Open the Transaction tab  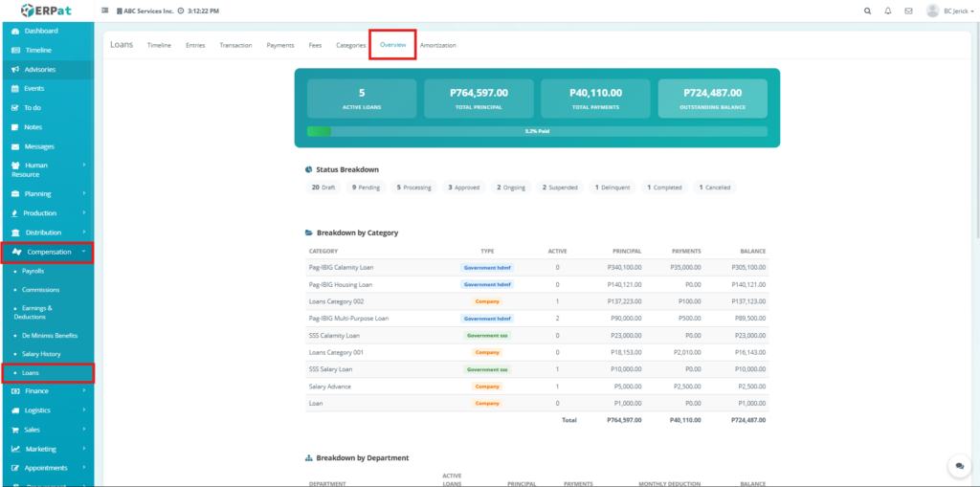(235, 45)
